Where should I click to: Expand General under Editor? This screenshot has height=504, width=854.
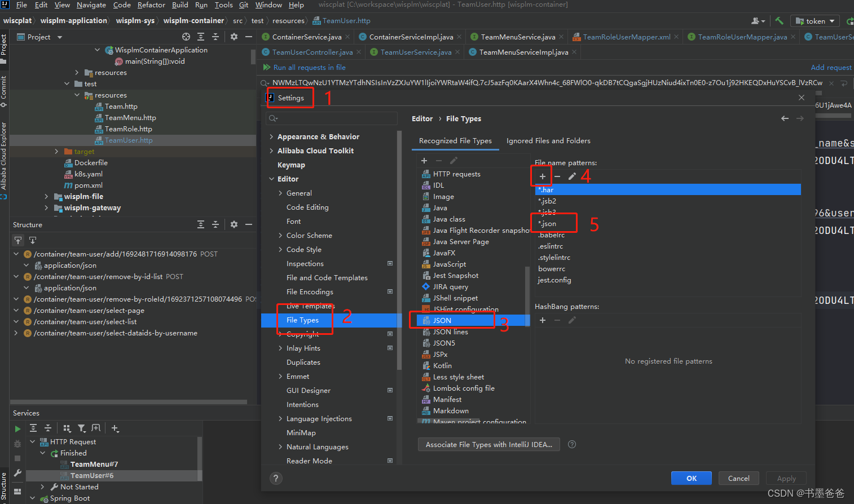(280, 193)
